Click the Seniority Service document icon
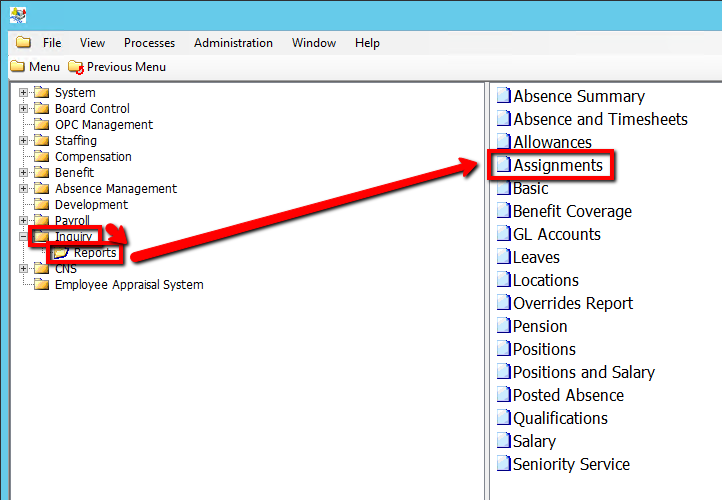Screen dimensions: 722x500 (504, 464)
